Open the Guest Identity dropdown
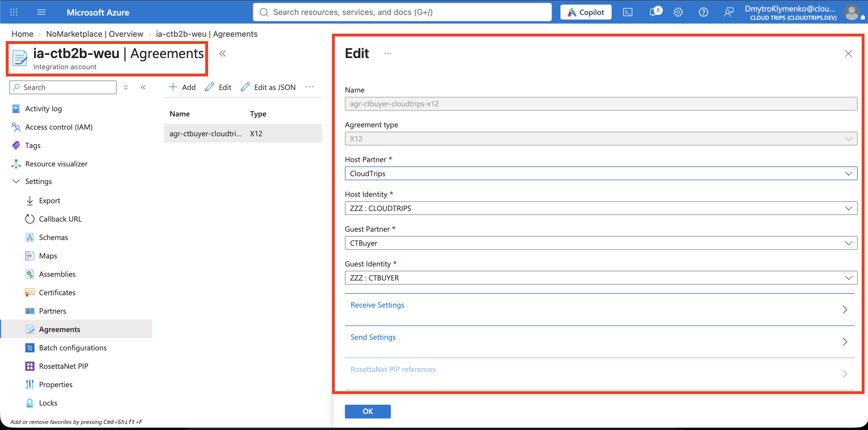The height and width of the screenshot is (430, 868). (601, 278)
